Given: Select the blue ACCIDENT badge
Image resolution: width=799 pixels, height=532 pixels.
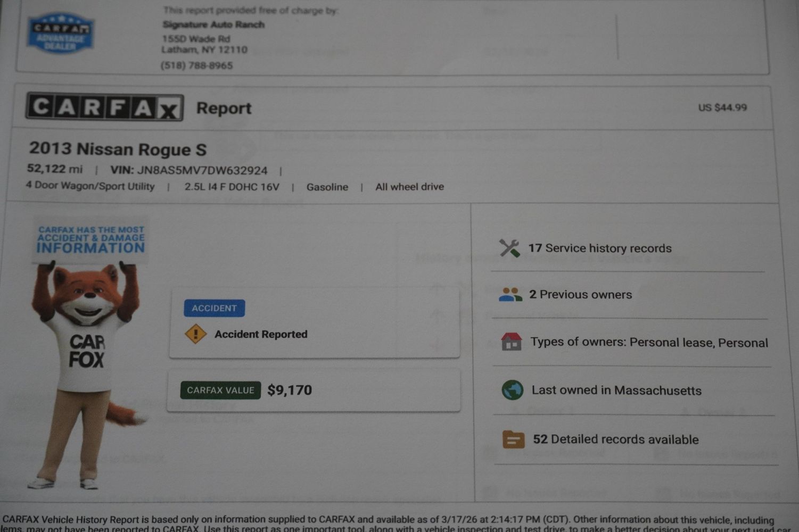Looking at the screenshot, I should point(214,308).
